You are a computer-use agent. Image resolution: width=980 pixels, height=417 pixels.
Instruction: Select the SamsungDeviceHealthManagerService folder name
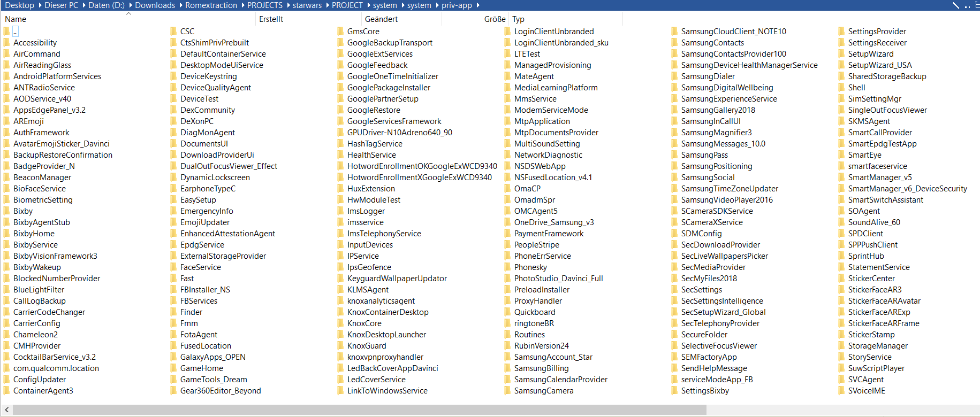pyautogui.click(x=749, y=65)
